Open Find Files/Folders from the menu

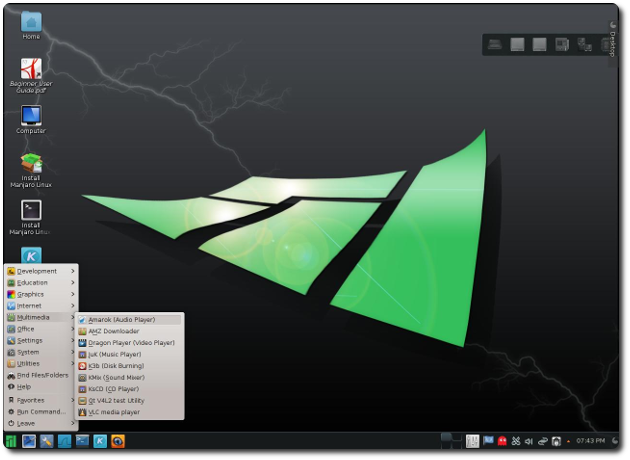[41, 375]
